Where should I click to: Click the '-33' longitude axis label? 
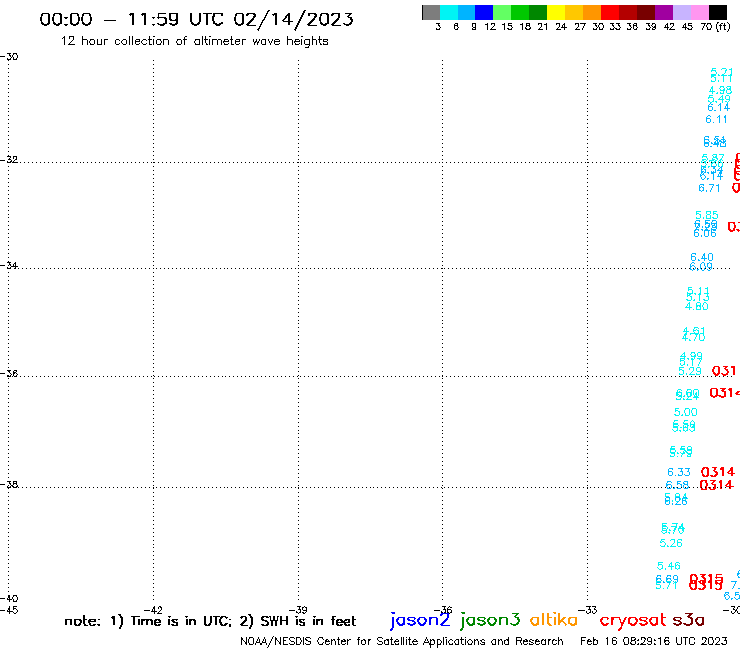pos(588,610)
